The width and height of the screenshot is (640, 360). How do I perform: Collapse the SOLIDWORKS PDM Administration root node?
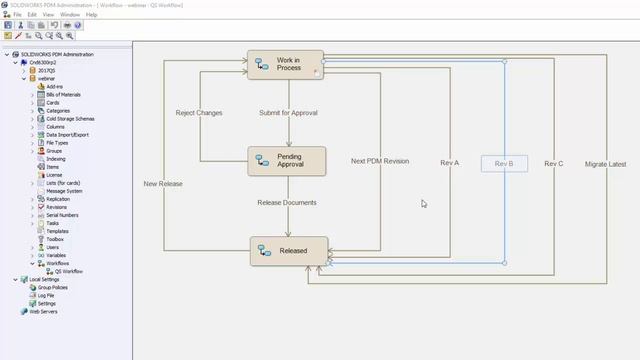tap(7, 54)
